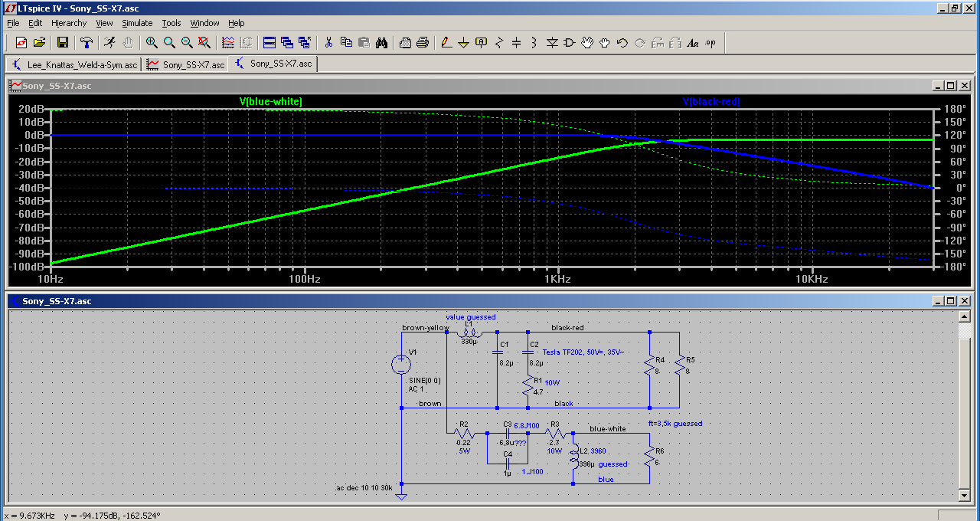Print using the printer icon
Viewport: 980px width, 521px height.
pos(423,42)
